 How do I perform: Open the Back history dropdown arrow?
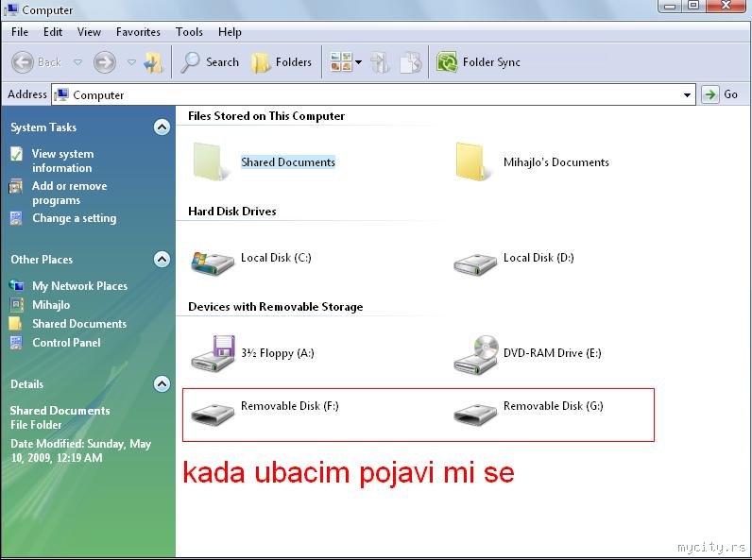coord(78,62)
